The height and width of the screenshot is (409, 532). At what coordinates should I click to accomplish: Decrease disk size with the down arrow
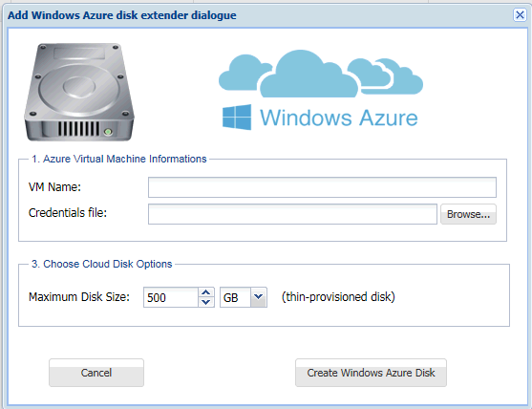coord(206,302)
